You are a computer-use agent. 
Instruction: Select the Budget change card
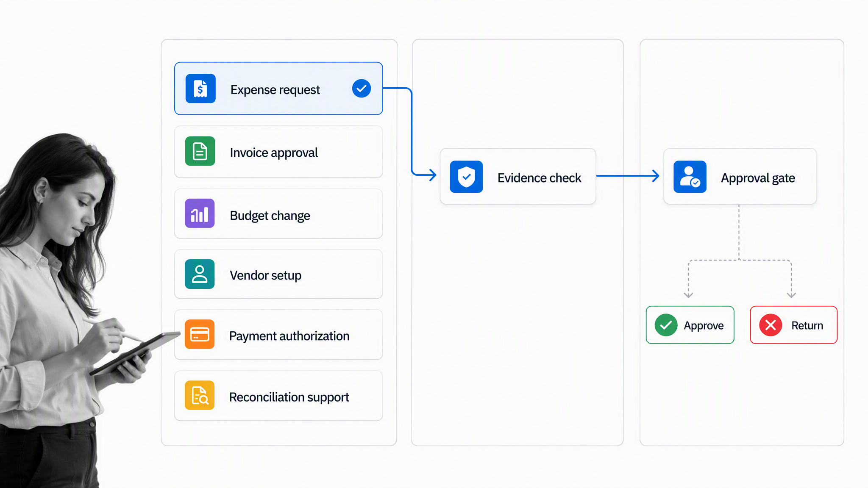[x=278, y=214]
